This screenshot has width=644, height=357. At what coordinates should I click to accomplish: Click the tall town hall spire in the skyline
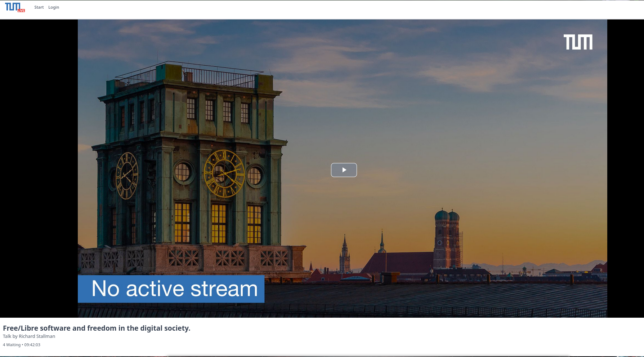click(x=345, y=254)
